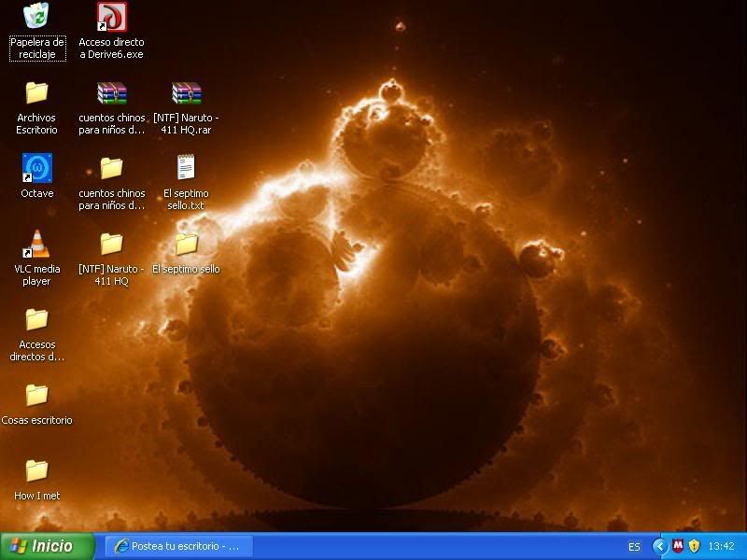Select the cuentos chinos RAR archive
This screenshot has height=560, width=747.
click(112, 92)
